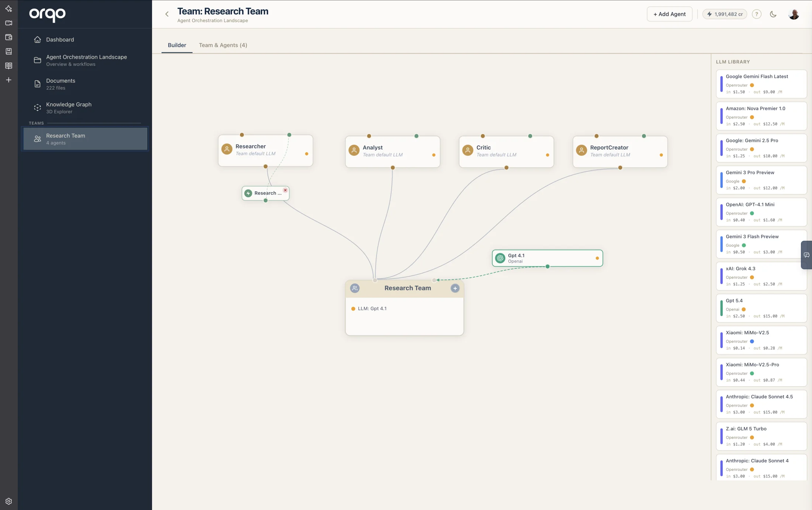Open Knowledge Graph 3D Explorer

pyautogui.click(x=85, y=107)
